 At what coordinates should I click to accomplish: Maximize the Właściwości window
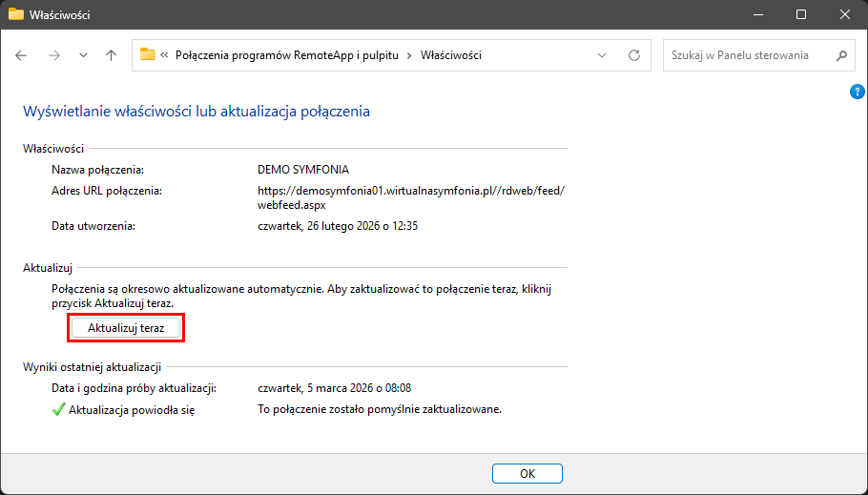(x=801, y=14)
